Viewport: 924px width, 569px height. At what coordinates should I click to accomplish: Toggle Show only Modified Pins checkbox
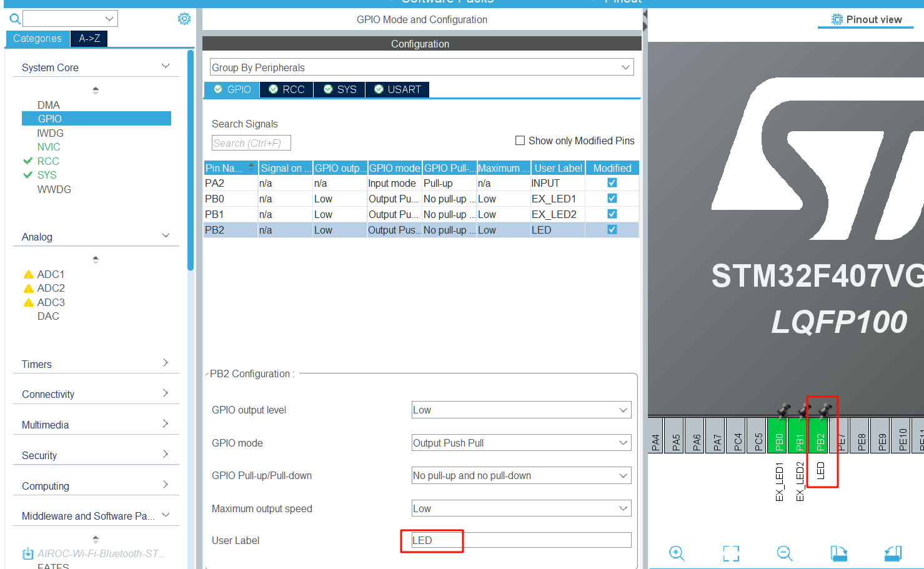[x=520, y=141]
